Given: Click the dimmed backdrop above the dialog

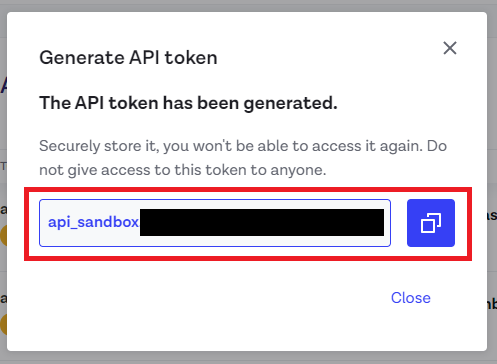Looking at the screenshot, I should pos(248,5).
